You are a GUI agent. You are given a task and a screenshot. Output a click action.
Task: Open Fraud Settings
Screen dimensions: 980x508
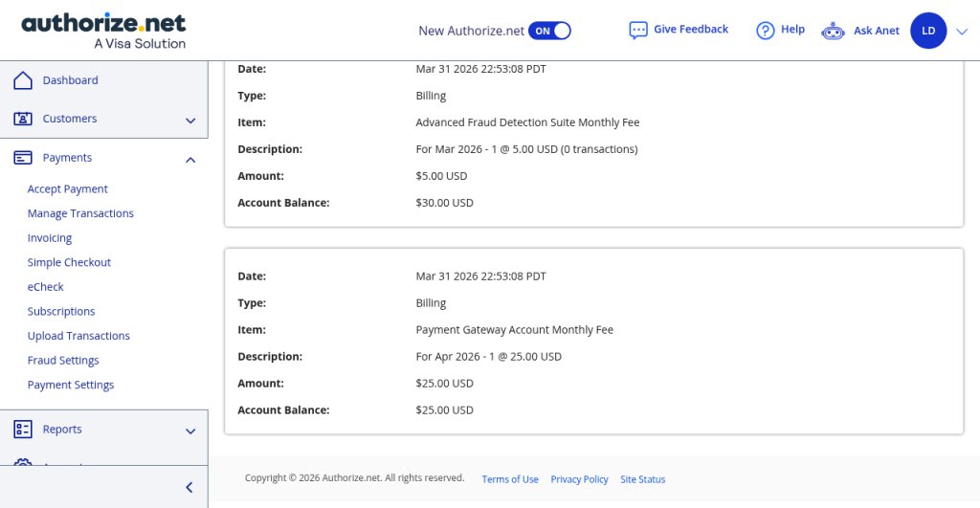click(x=63, y=360)
